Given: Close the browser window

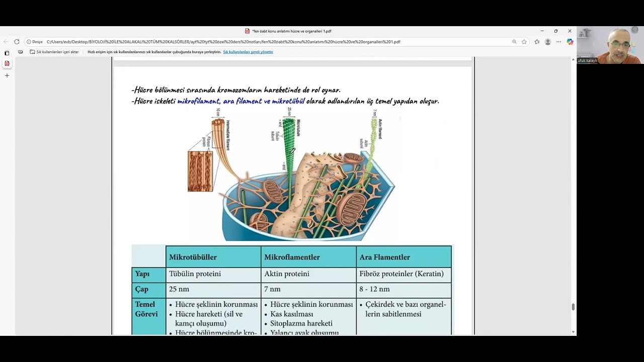Looking at the screenshot, I should (x=570, y=31).
